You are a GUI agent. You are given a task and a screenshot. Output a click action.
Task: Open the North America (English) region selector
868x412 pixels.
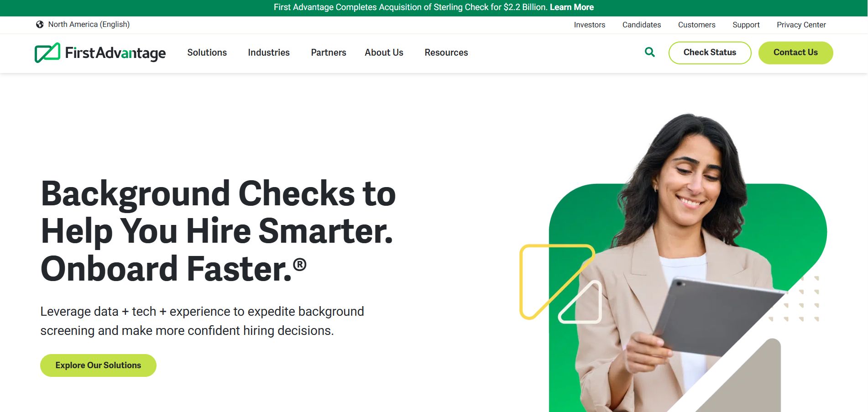[83, 25]
